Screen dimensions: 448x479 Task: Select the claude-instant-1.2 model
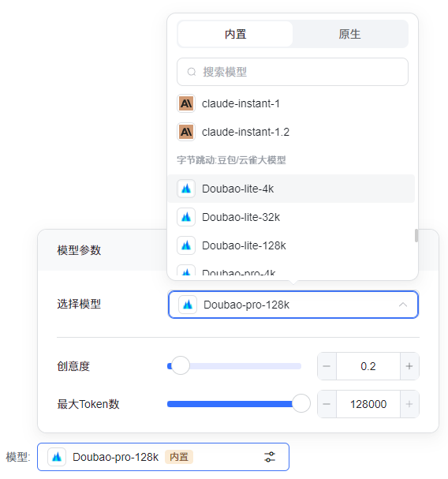291,132
